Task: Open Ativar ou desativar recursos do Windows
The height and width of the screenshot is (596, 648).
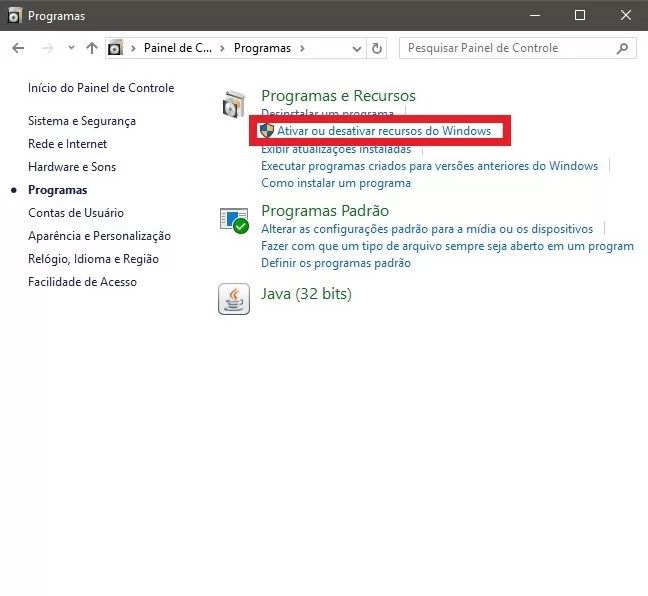Action: pos(384,131)
